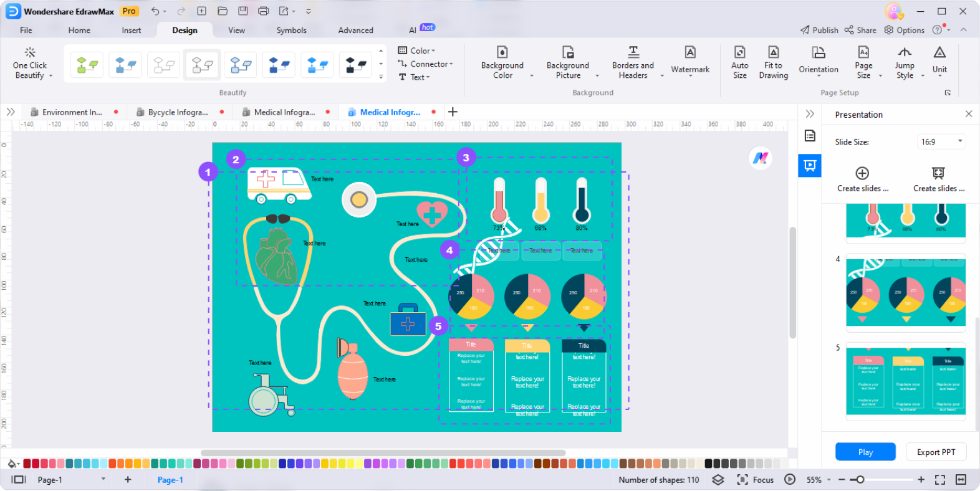Switch to the View ribbon tab

coord(236,30)
